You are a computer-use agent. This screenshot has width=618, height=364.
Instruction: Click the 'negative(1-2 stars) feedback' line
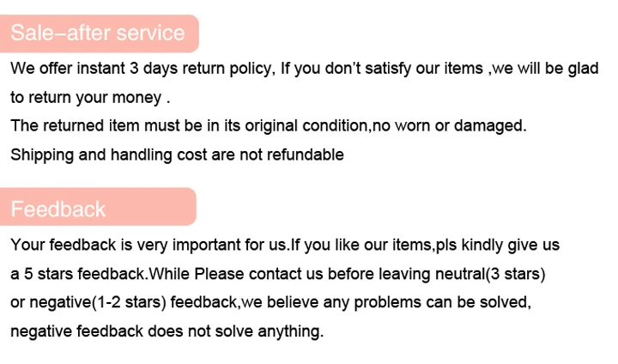(270, 302)
